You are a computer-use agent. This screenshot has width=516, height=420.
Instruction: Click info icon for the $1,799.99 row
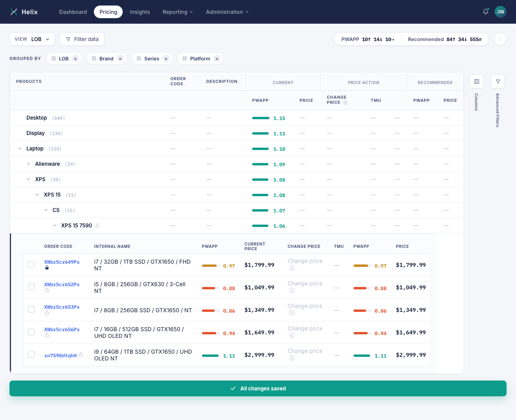[292, 268]
